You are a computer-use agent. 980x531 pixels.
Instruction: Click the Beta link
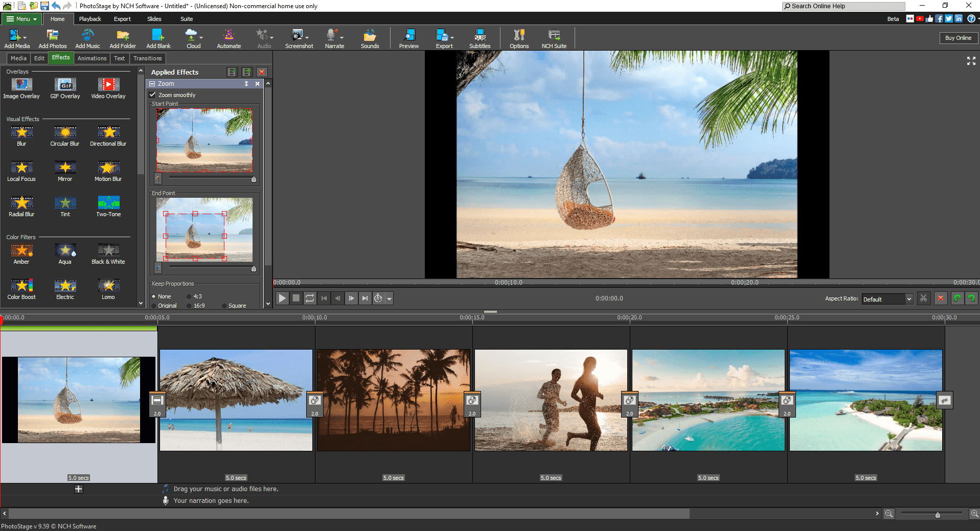893,19
